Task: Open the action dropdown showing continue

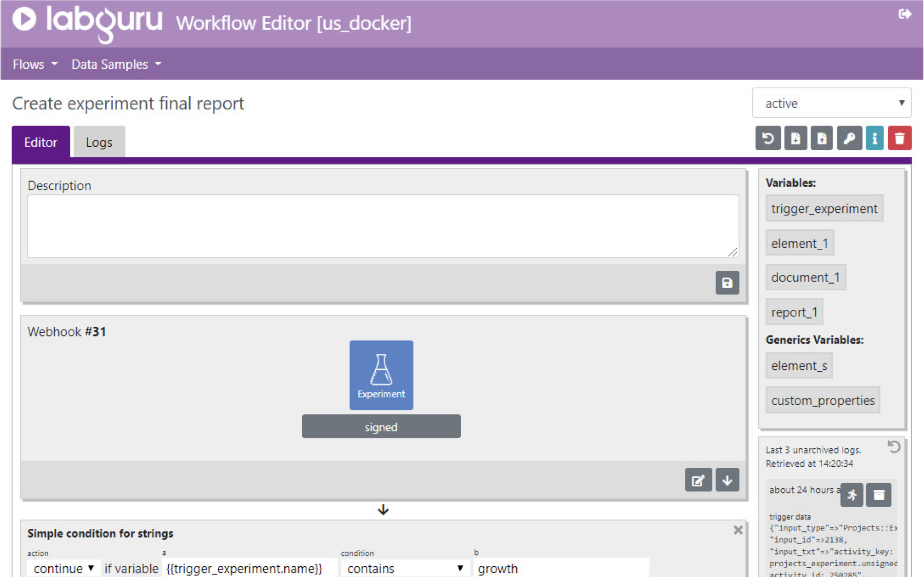Action: 63,568
